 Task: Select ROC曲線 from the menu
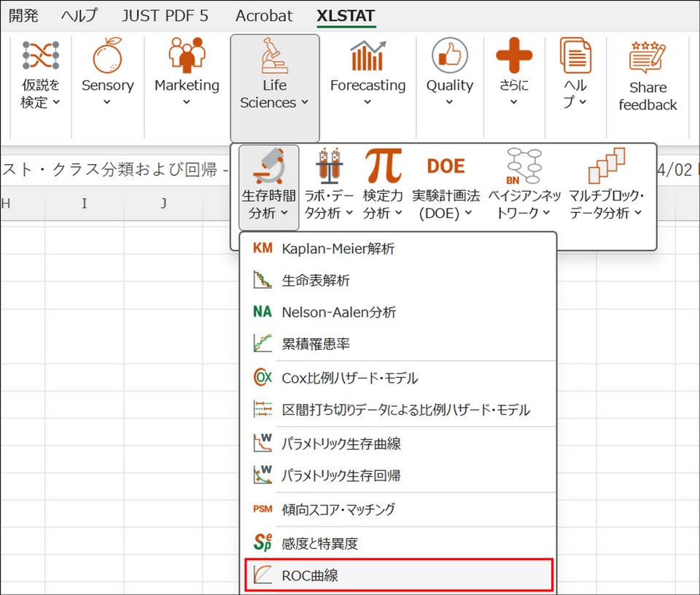(398, 575)
